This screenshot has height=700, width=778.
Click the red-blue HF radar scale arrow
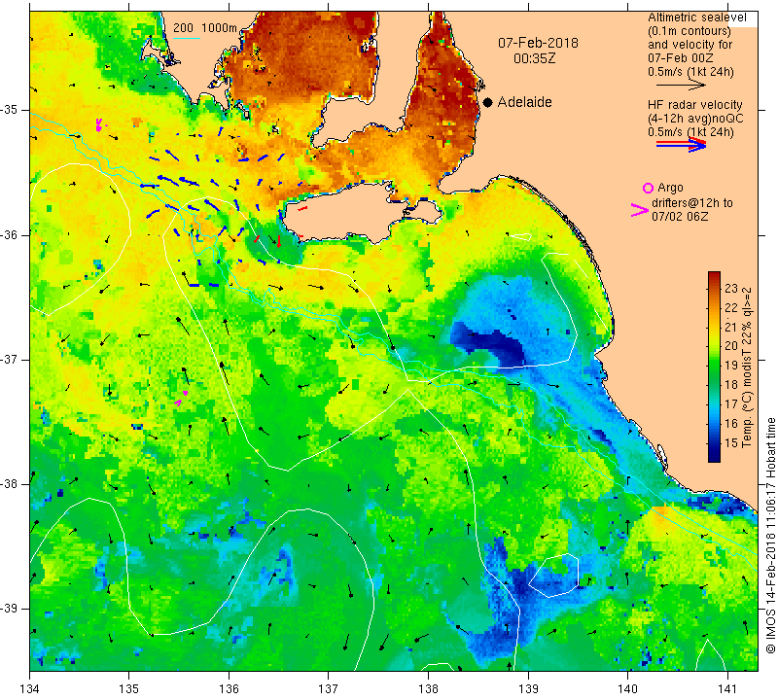pos(681,145)
